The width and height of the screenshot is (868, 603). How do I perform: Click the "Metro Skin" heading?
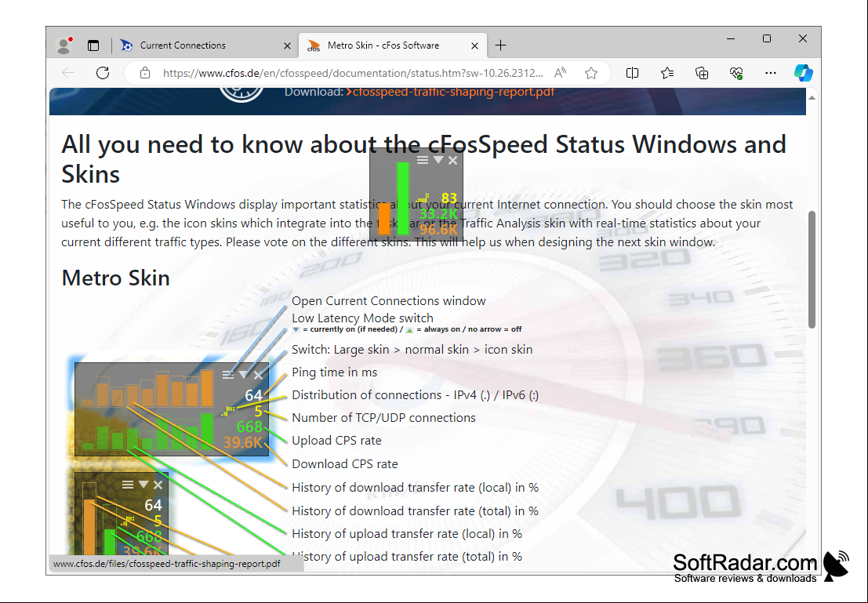tap(116, 278)
